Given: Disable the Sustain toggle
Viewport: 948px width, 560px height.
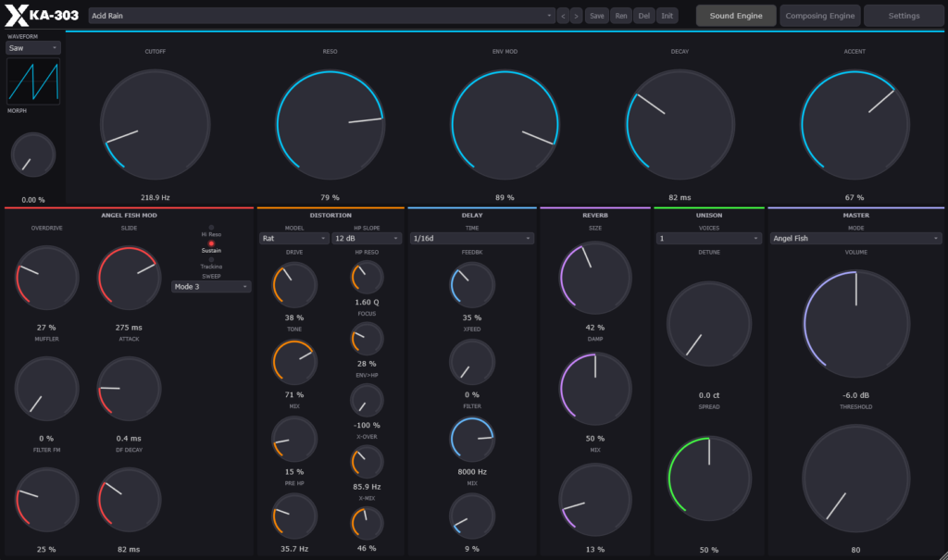Looking at the screenshot, I should (211, 243).
